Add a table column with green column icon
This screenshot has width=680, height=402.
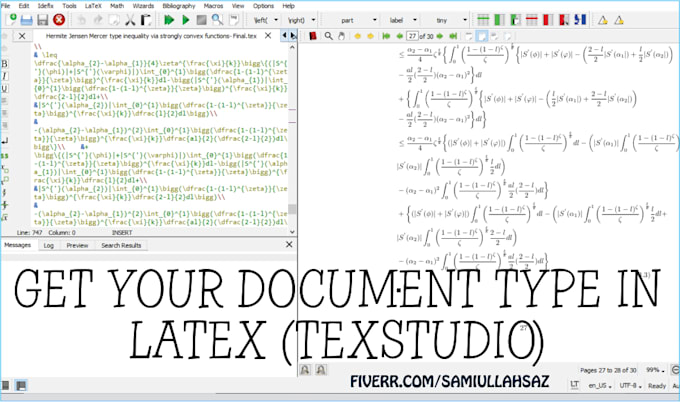pos(499,20)
